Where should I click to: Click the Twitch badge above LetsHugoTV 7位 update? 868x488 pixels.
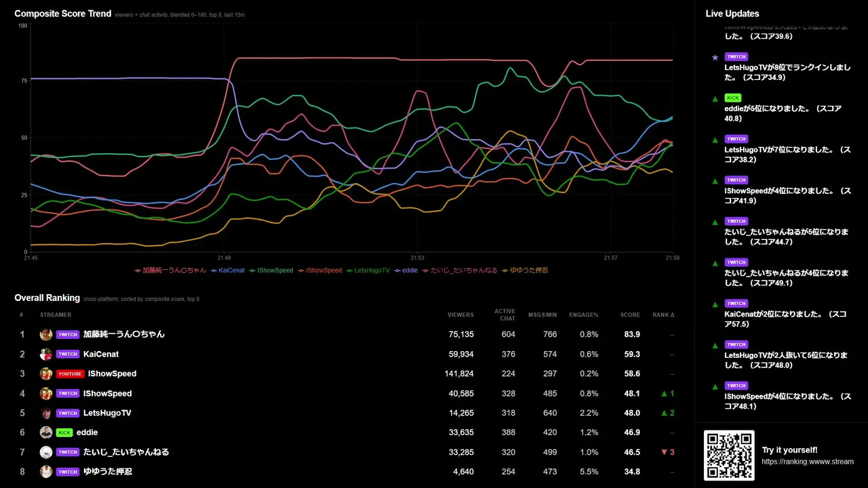736,139
